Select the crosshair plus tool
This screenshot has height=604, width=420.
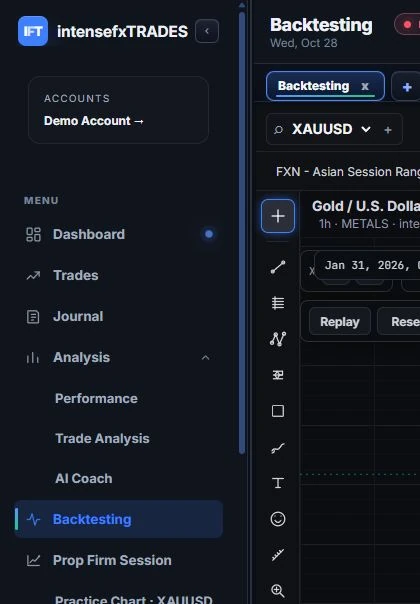pos(278,216)
